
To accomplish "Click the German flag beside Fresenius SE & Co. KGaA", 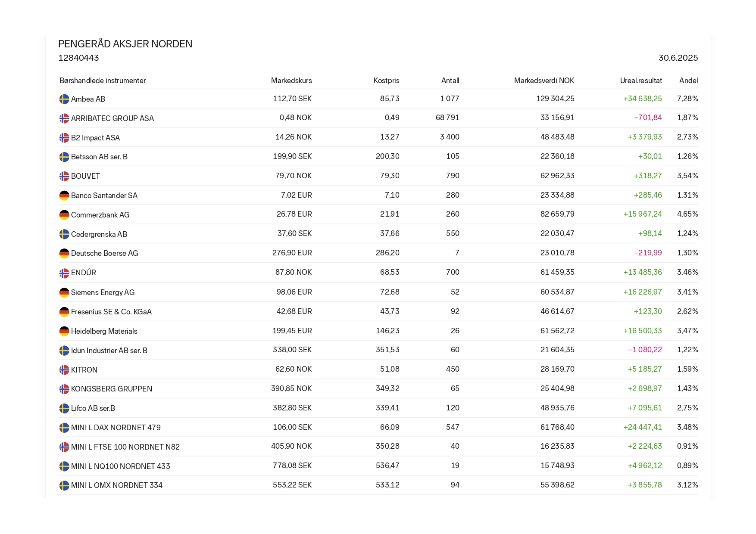I will point(64,312).
